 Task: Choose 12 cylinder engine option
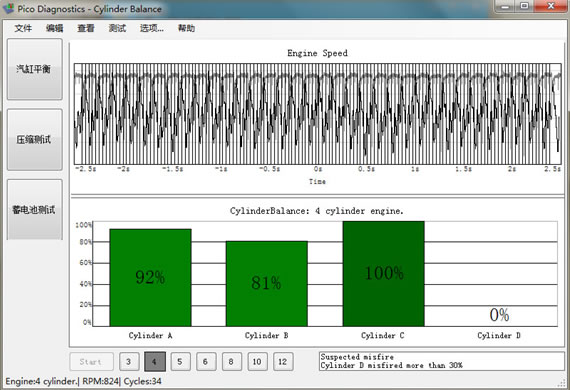pos(283,362)
